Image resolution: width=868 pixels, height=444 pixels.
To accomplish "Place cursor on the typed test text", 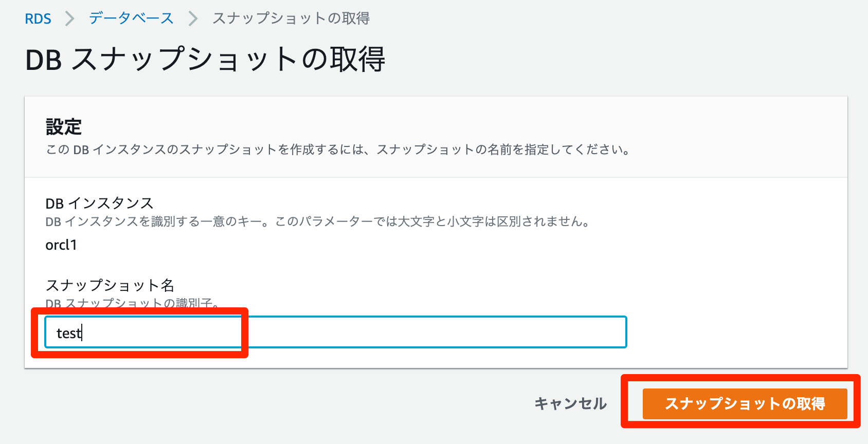I will [x=69, y=334].
